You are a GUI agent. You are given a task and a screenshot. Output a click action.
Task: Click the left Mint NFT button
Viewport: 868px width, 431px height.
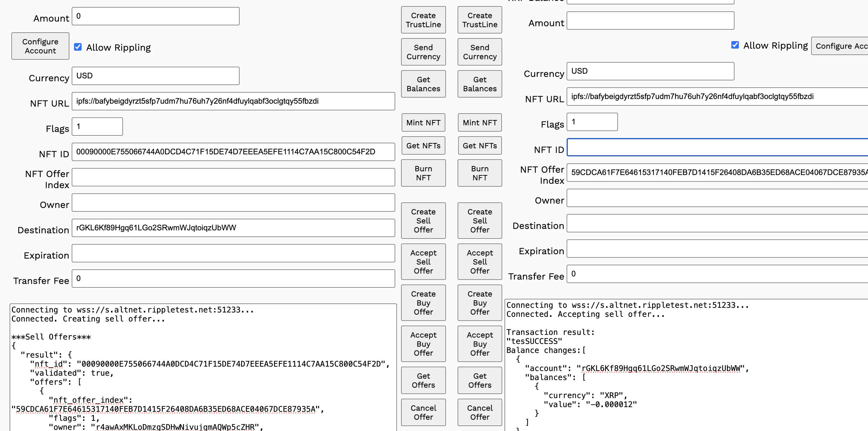pos(423,123)
